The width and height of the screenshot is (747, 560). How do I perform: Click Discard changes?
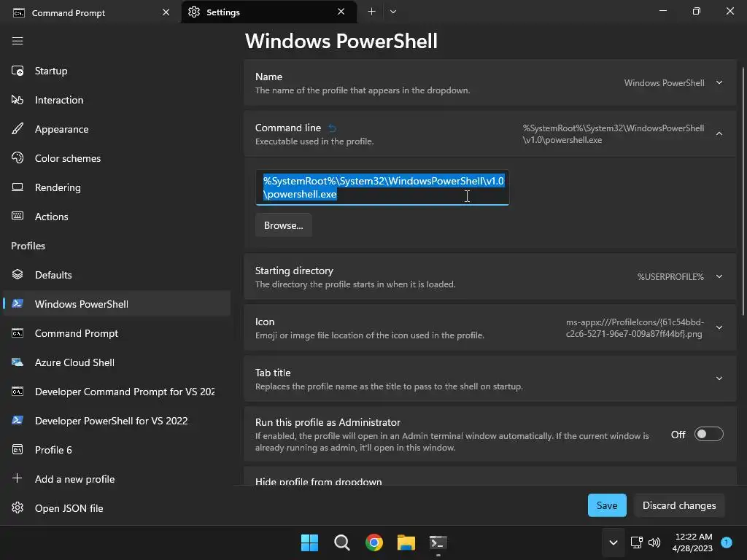679,505
